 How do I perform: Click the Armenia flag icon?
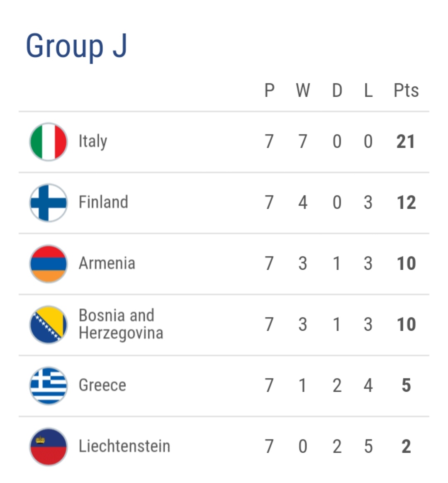(x=49, y=263)
